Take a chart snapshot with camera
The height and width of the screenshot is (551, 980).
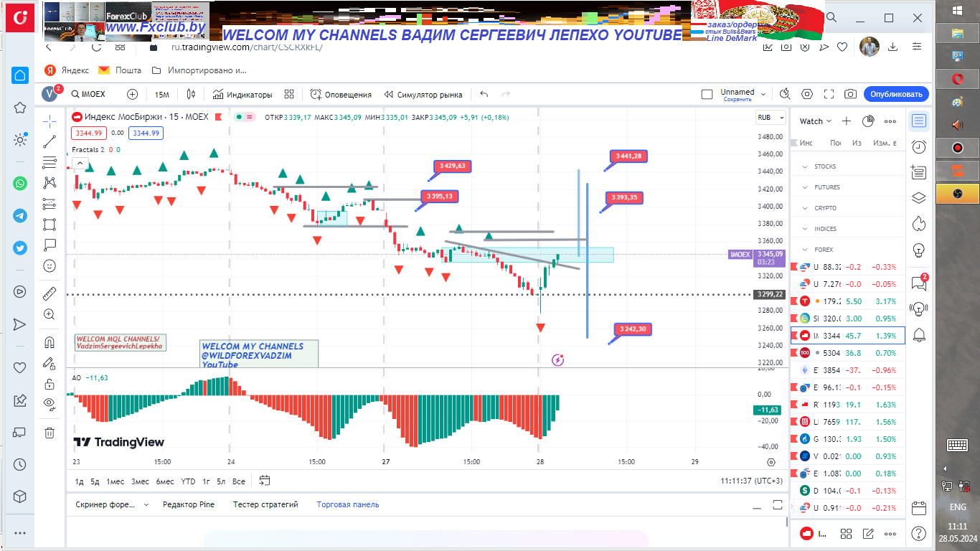click(x=850, y=94)
